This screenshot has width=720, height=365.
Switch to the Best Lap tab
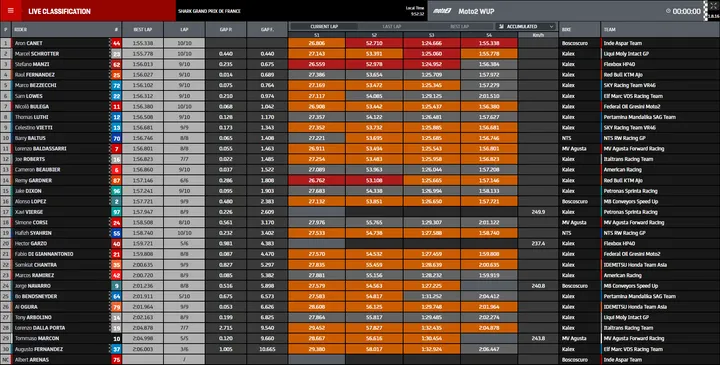(460, 27)
